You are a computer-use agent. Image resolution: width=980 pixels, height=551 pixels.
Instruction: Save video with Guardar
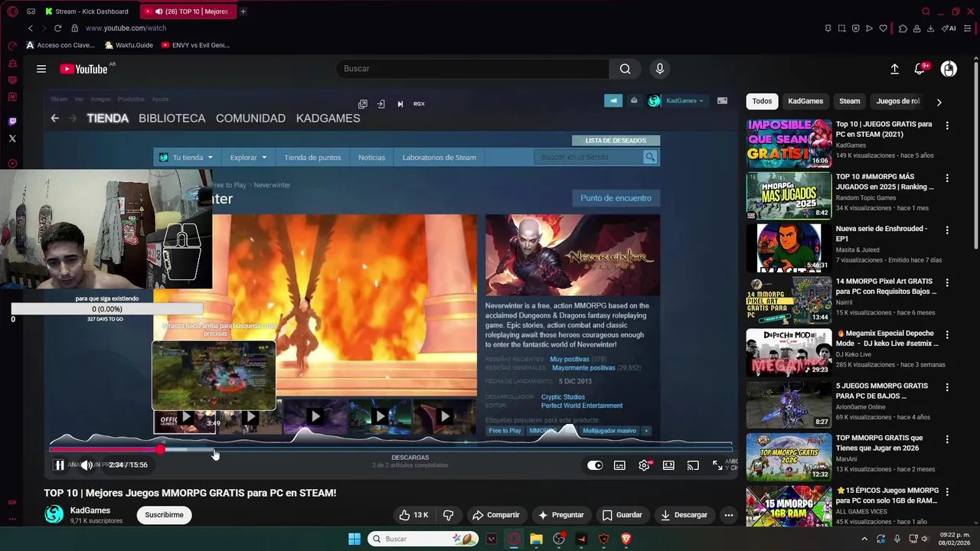622,515
